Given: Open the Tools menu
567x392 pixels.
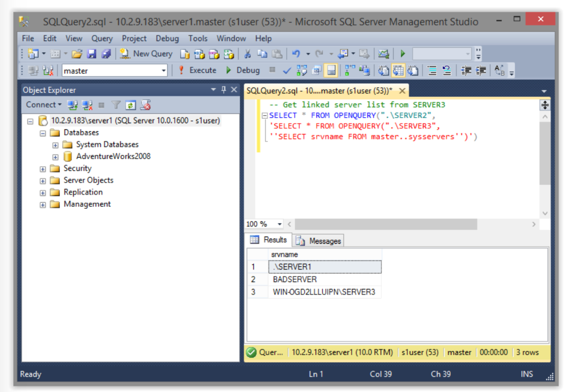Looking at the screenshot, I should [x=198, y=38].
